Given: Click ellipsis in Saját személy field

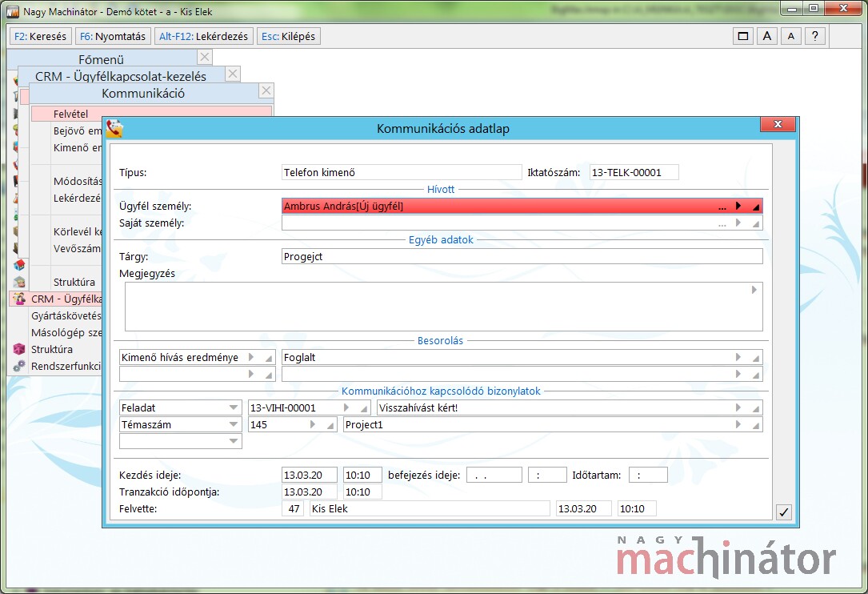Looking at the screenshot, I should click(x=722, y=223).
